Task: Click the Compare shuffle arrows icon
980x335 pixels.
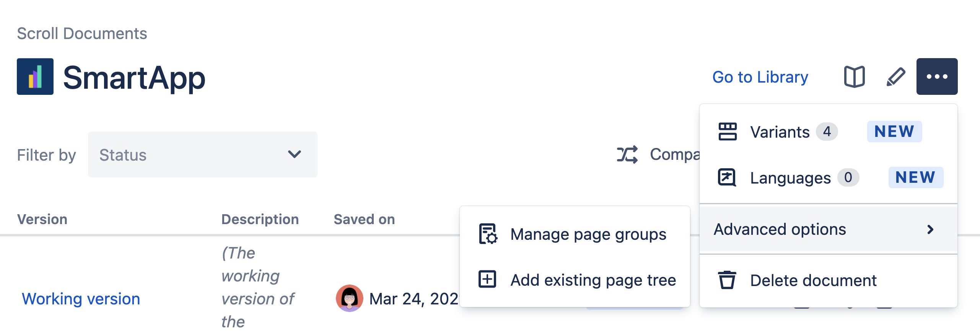Action: pyautogui.click(x=627, y=154)
